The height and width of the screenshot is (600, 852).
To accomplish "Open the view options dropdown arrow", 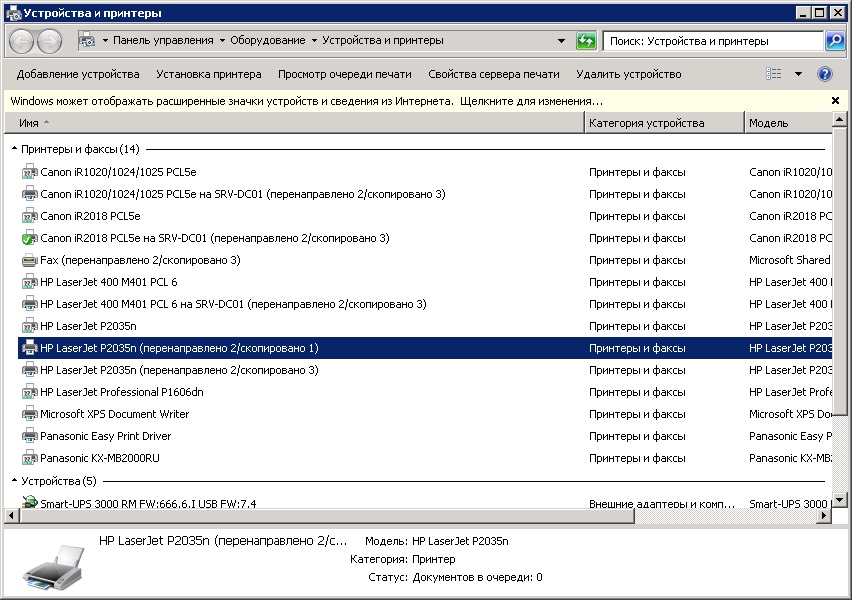I will coord(798,74).
